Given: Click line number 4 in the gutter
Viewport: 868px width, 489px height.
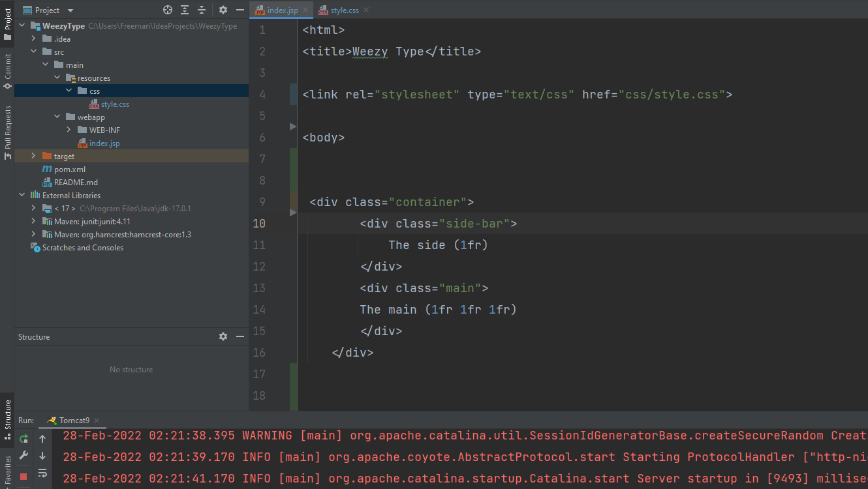Looking at the screenshot, I should (262, 95).
